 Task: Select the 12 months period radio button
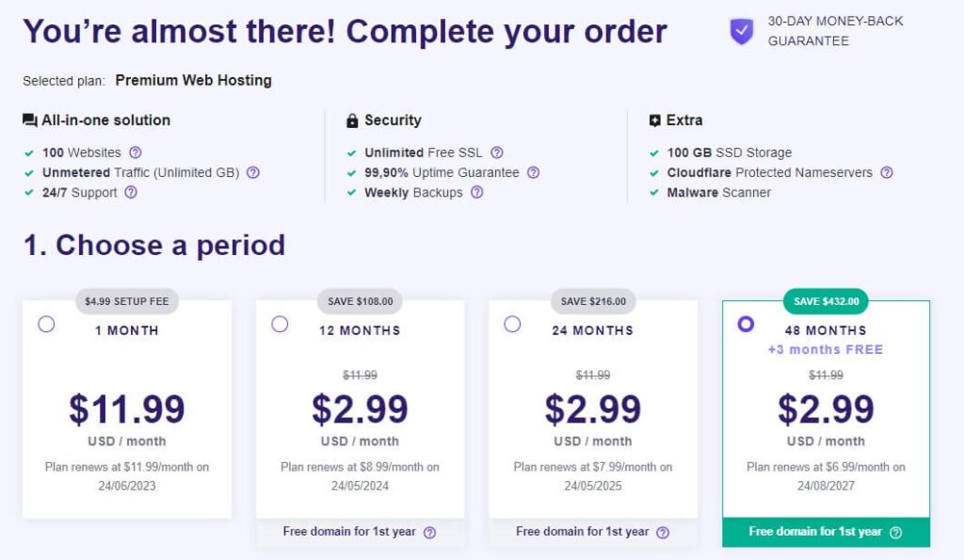[280, 324]
